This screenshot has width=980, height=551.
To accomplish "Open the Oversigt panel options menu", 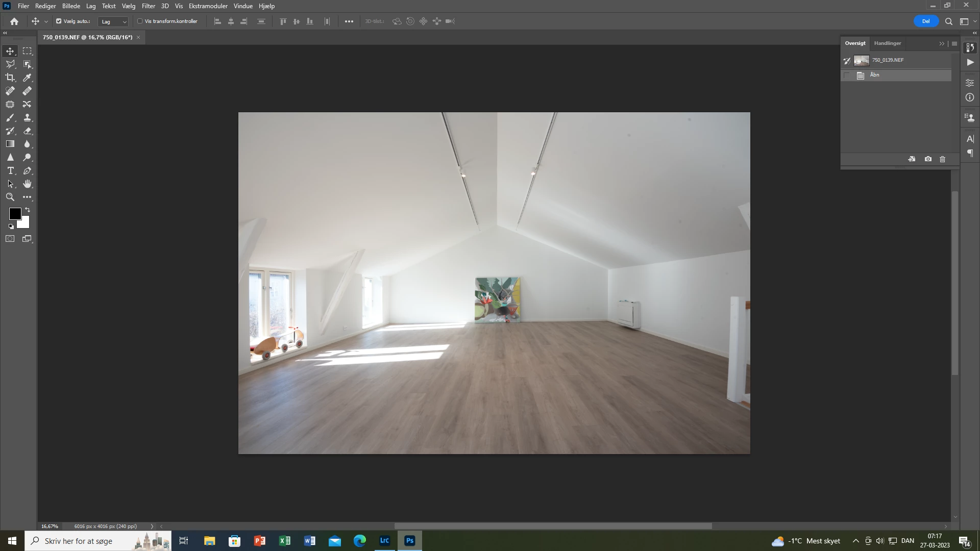I will point(954,43).
